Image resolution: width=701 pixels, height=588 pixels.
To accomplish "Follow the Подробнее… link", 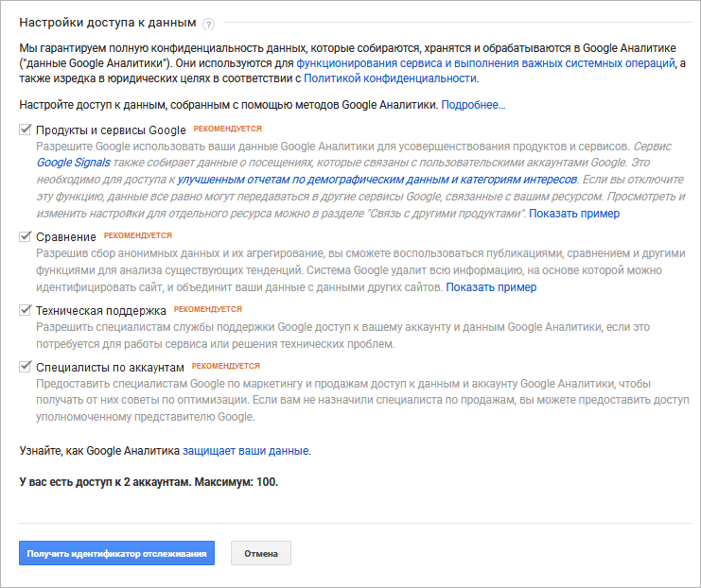I will pyautogui.click(x=473, y=105).
